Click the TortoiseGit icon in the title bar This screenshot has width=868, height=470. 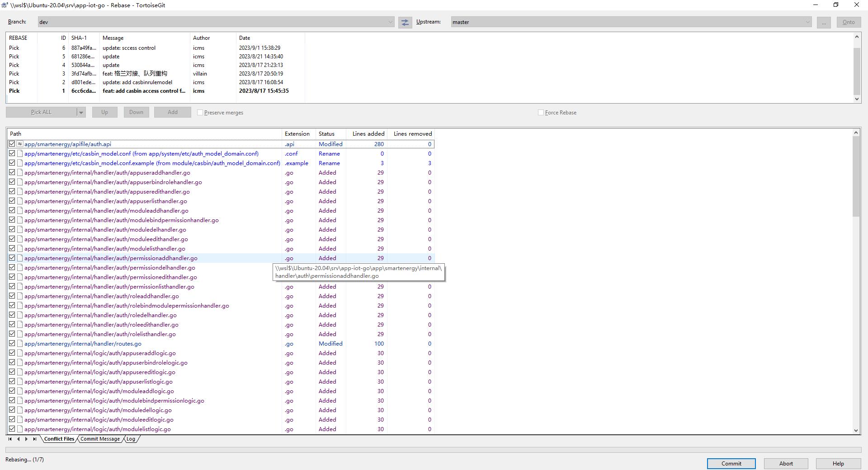pyautogui.click(x=5, y=5)
